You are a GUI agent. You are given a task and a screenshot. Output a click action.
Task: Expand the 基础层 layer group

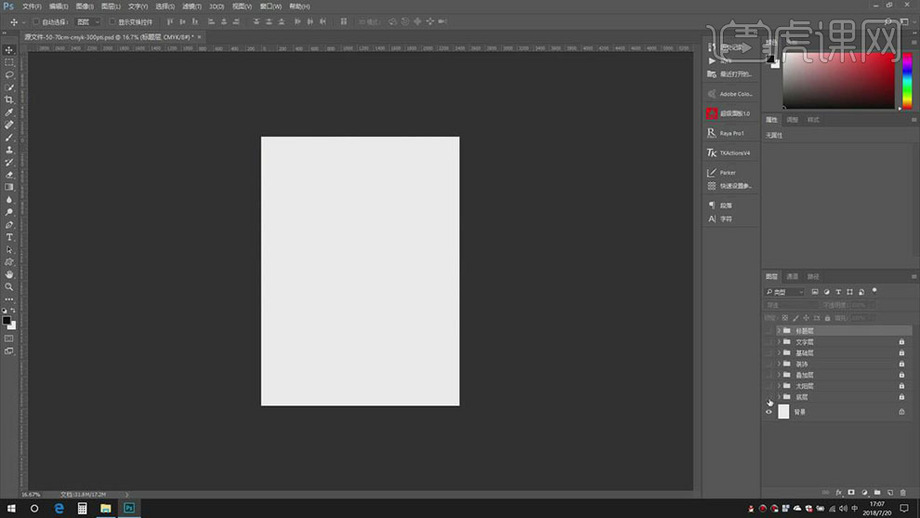[x=779, y=353]
